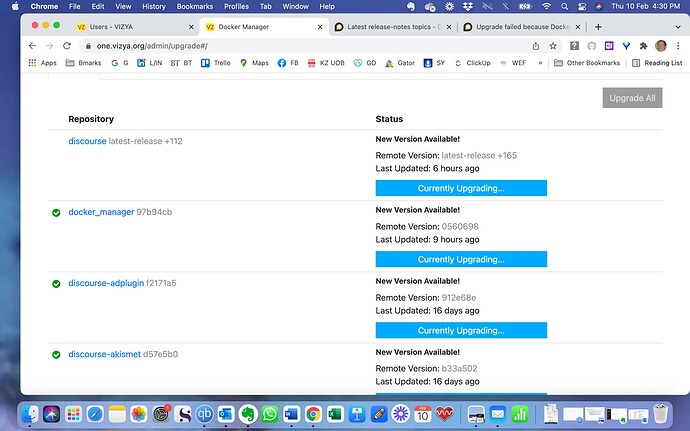The height and width of the screenshot is (431, 690).
Task: Expand the Other Bookmarks folder
Action: coord(587,63)
